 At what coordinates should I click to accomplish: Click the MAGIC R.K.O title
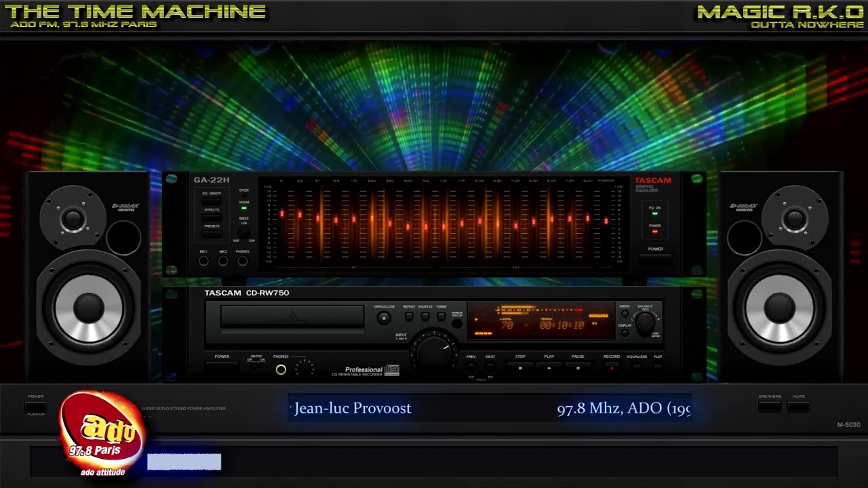tap(781, 12)
